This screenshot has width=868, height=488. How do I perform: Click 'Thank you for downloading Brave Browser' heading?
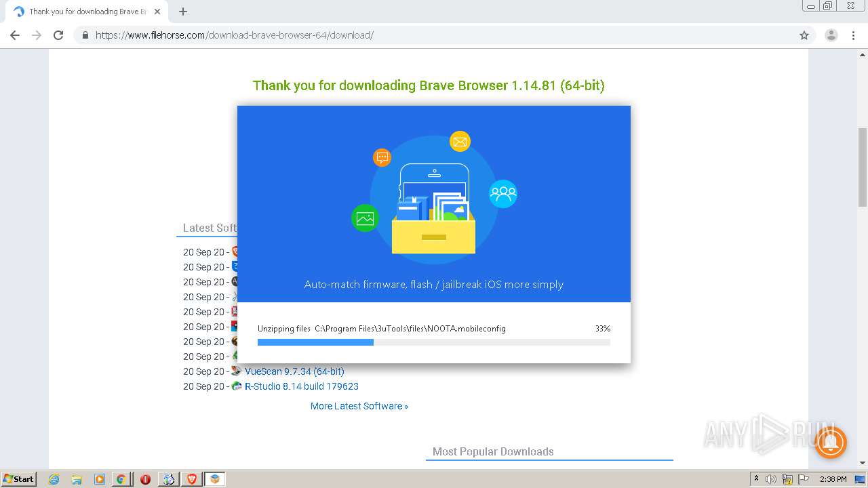(x=429, y=85)
